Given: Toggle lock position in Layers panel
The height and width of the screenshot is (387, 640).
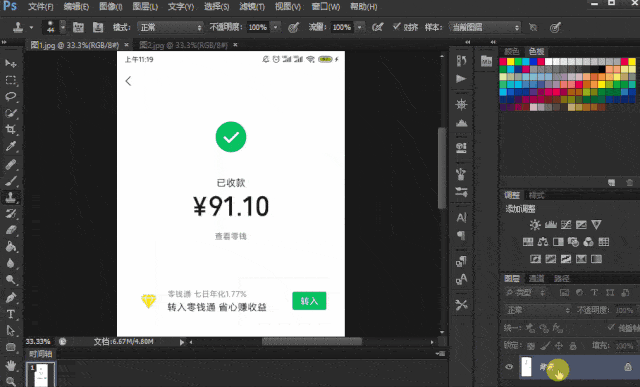Looking at the screenshot, I should (558, 346).
